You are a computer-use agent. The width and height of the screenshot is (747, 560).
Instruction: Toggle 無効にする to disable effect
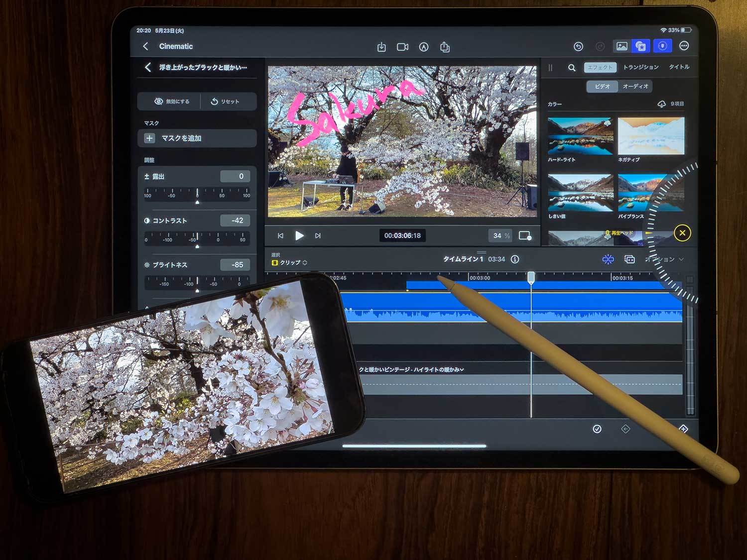click(171, 101)
